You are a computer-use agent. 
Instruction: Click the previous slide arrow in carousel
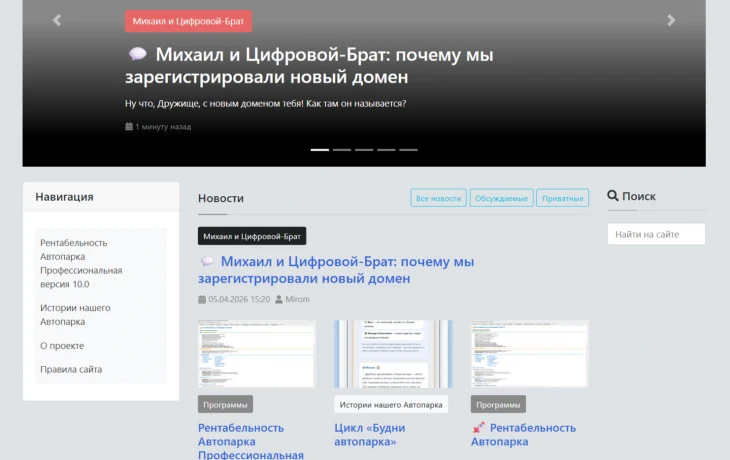tap(57, 20)
